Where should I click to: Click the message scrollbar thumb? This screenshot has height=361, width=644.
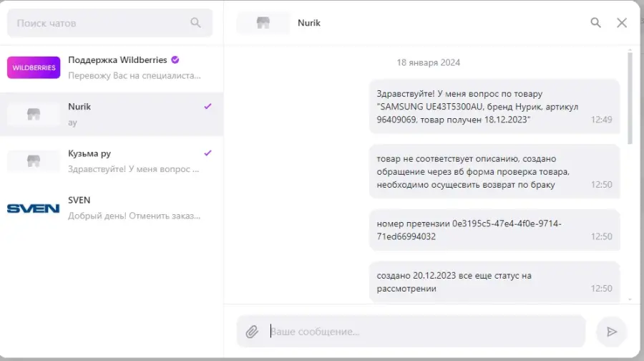(630, 97)
